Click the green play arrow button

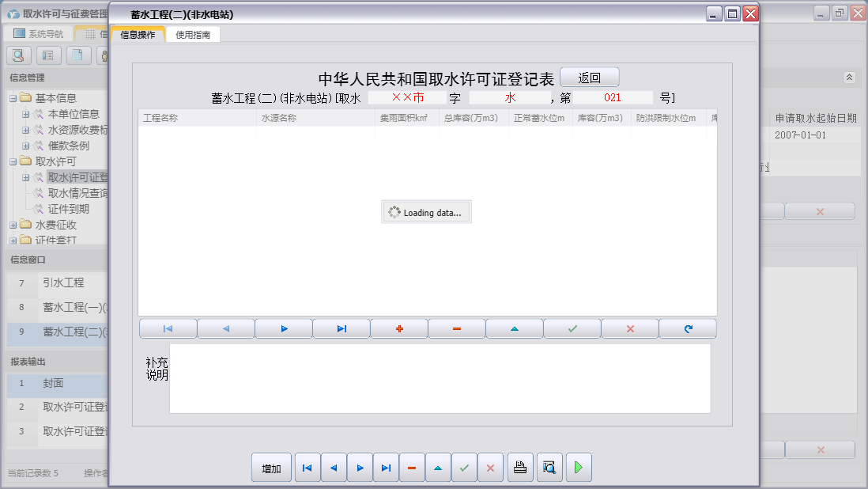[579, 468]
